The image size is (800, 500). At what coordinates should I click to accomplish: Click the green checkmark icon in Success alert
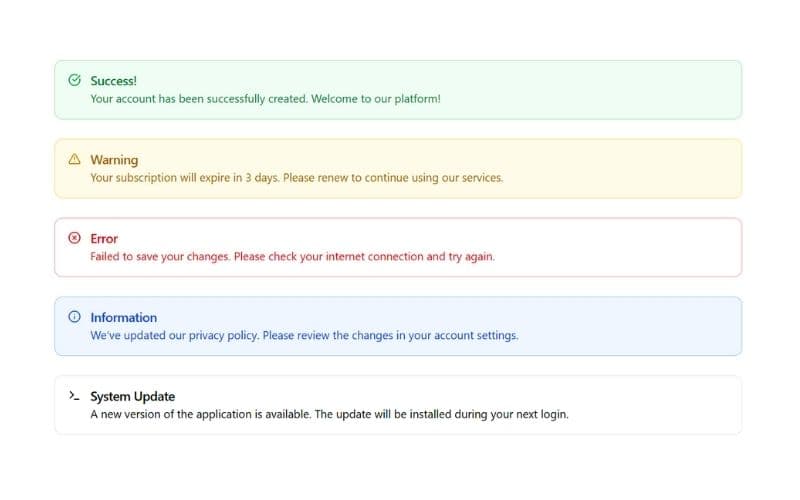coord(74,80)
